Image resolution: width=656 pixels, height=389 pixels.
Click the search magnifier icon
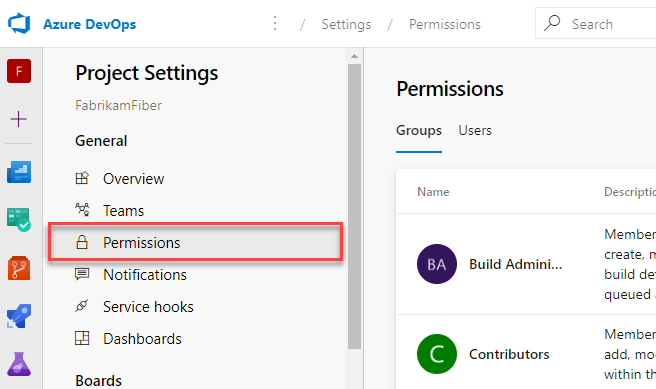pos(552,23)
